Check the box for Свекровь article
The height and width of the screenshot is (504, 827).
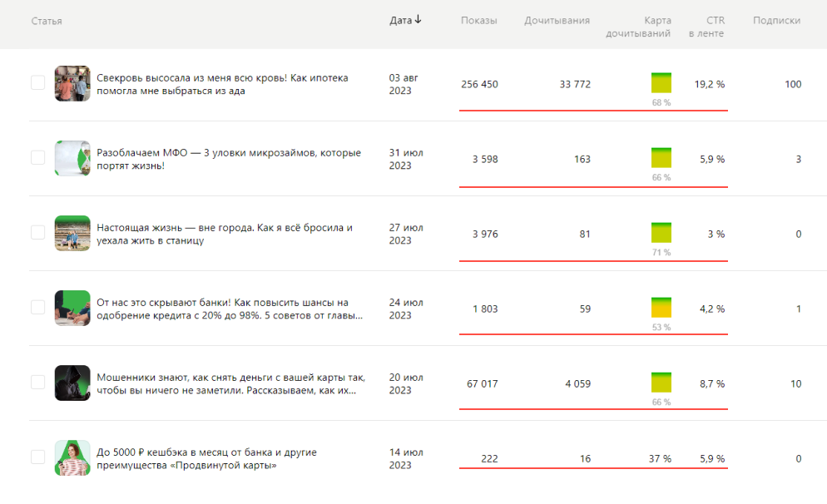37,83
